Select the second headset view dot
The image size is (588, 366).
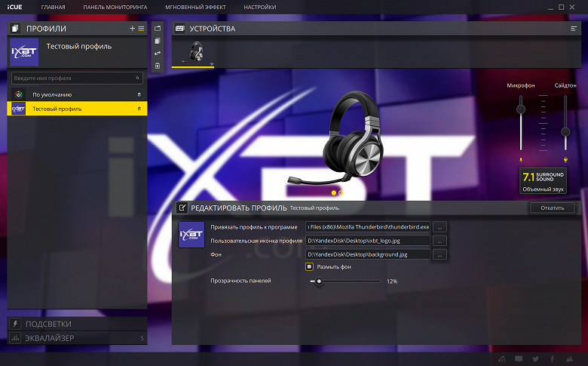click(x=341, y=193)
